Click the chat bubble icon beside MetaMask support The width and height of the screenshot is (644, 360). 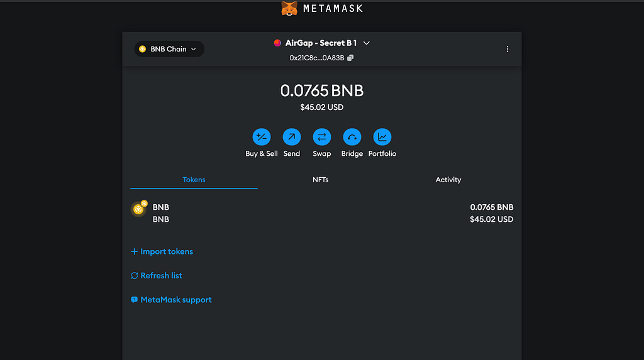pos(134,300)
